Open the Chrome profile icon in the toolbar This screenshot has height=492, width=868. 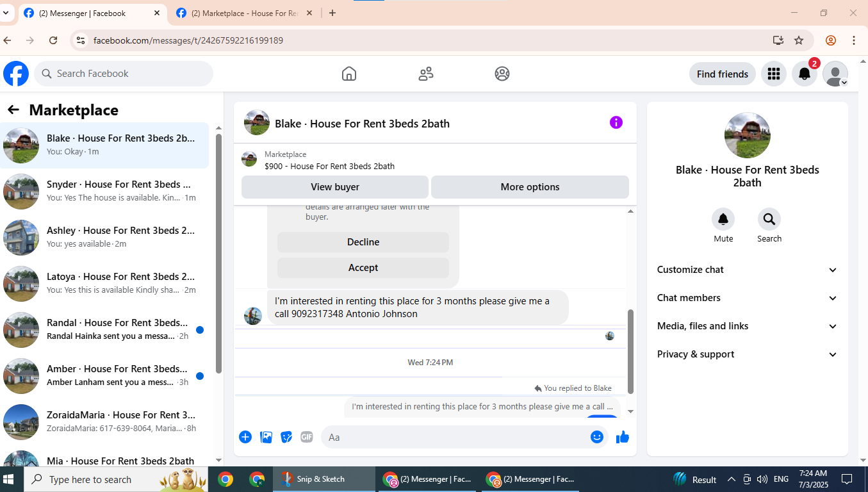pyautogui.click(x=831, y=40)
